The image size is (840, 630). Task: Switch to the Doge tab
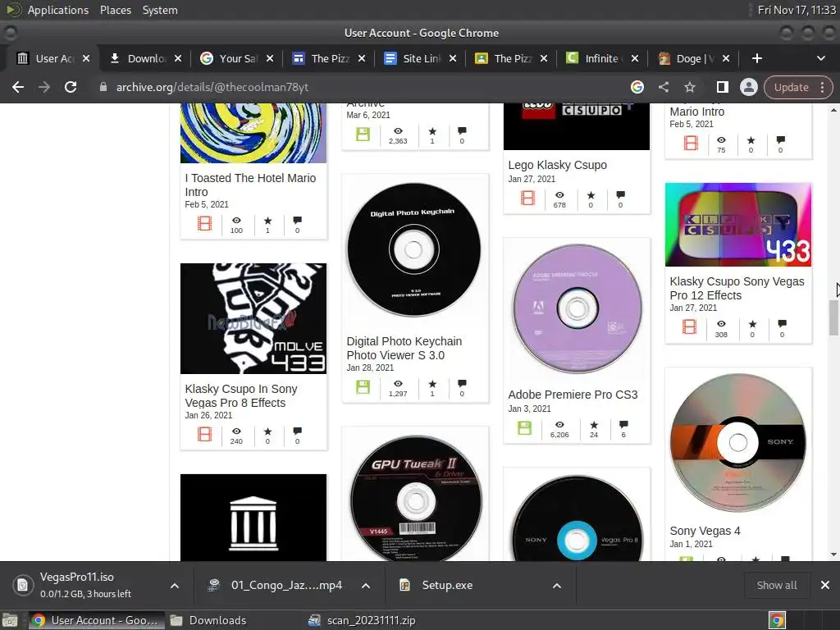pyautogui.click(x=694, y=58)
